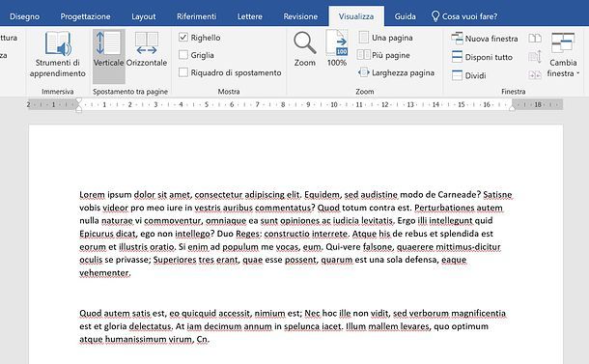The width and height of the screenshot is (589, 364).
Task: Click the word magnificentia in second paragraph
Action: tap(478, 313)
